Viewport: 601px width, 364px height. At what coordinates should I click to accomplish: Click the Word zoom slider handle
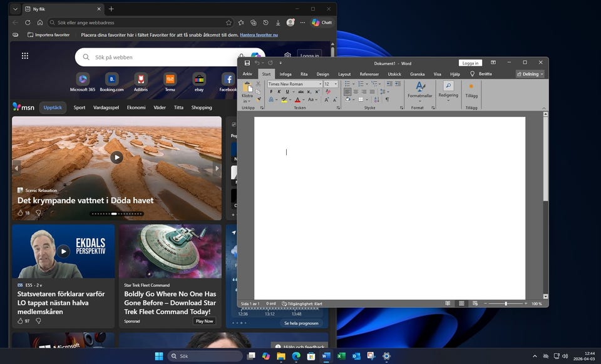point(506,303)
